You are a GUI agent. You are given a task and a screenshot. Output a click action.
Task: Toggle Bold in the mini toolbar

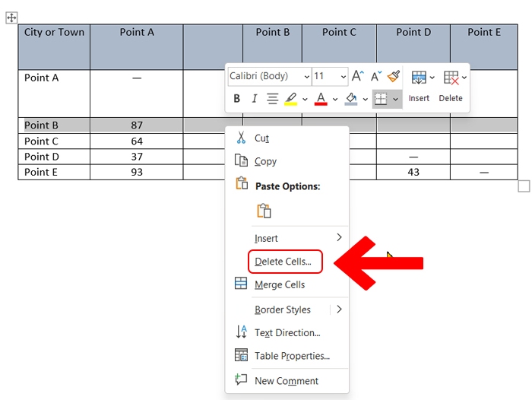[x=237, y=99]
